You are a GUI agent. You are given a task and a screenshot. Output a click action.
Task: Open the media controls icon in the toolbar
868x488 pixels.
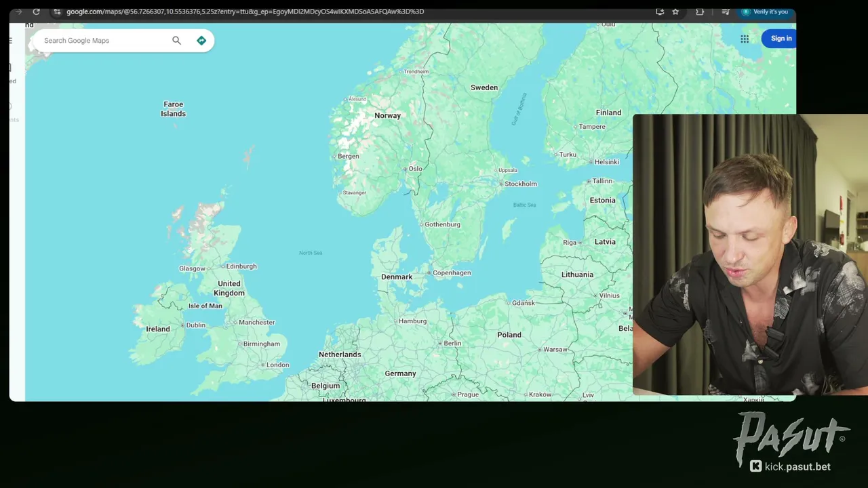(726, 12)
